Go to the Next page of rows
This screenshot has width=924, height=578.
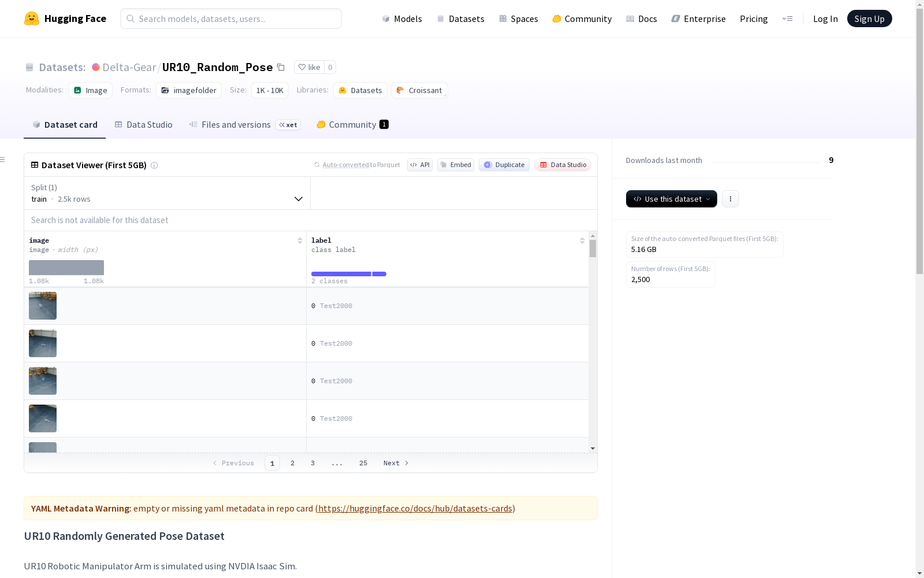click(x=396, y=463)
